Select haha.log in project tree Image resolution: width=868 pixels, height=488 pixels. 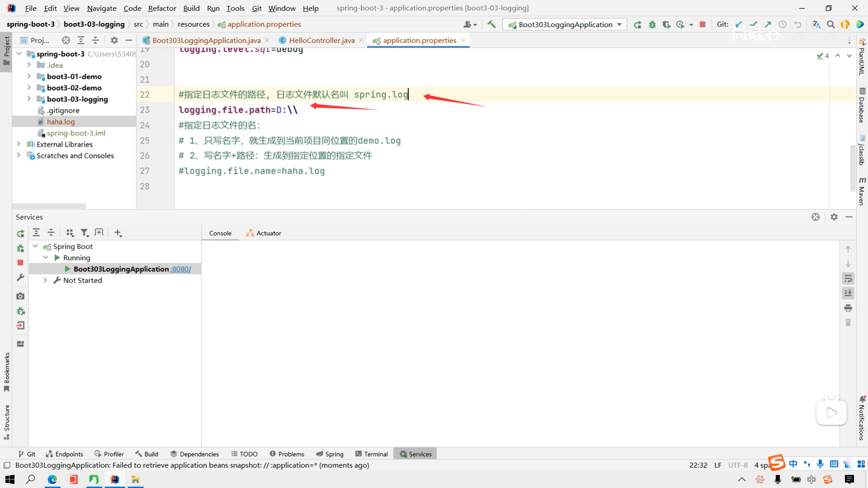tap(61, 122)
